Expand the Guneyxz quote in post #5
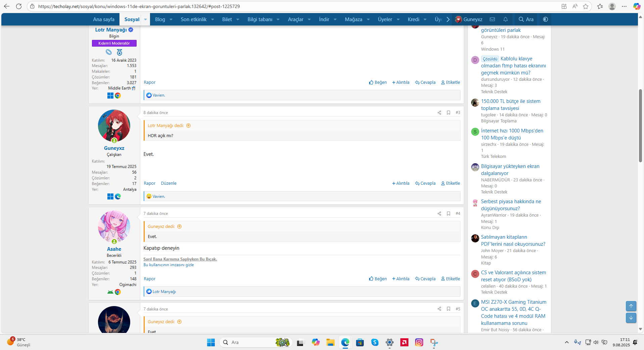The width and height of the screenshot is (644, 350). (x=180, y=322)
